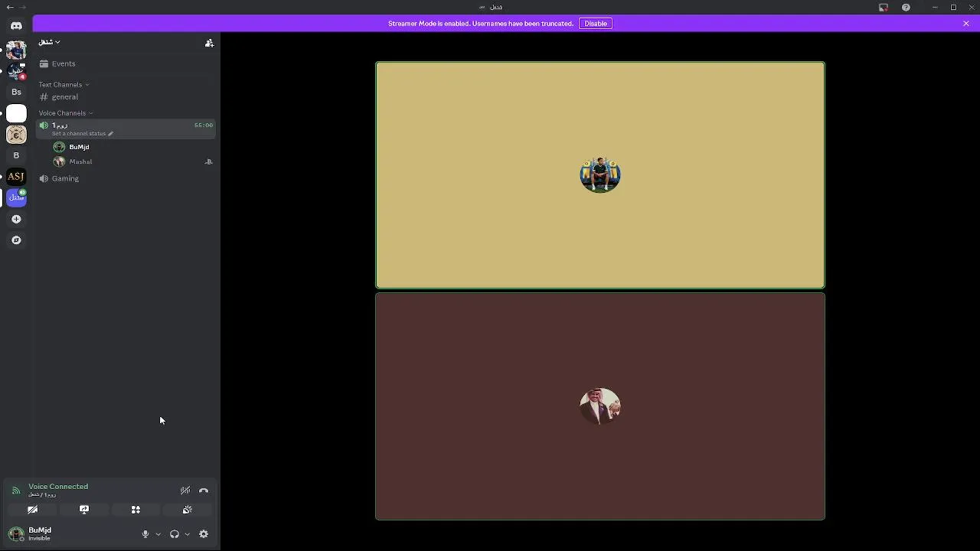This screenshot has width=980, height=551.
Task: Open the Bs server in sidebar
Action: 16,92
